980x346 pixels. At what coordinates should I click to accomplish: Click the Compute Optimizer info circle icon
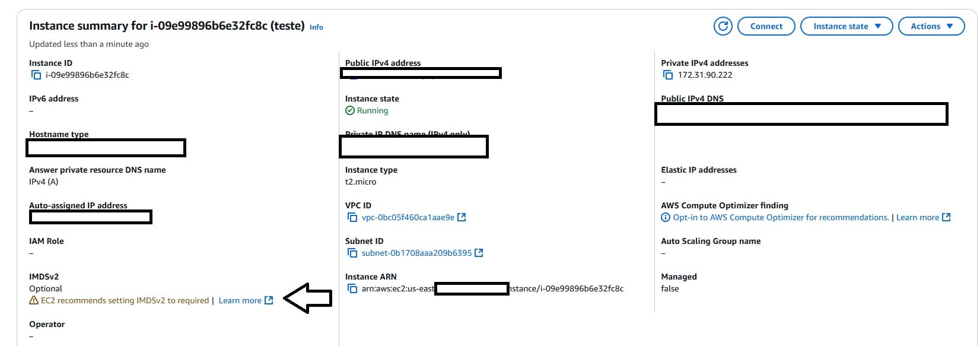coord(666,217)
